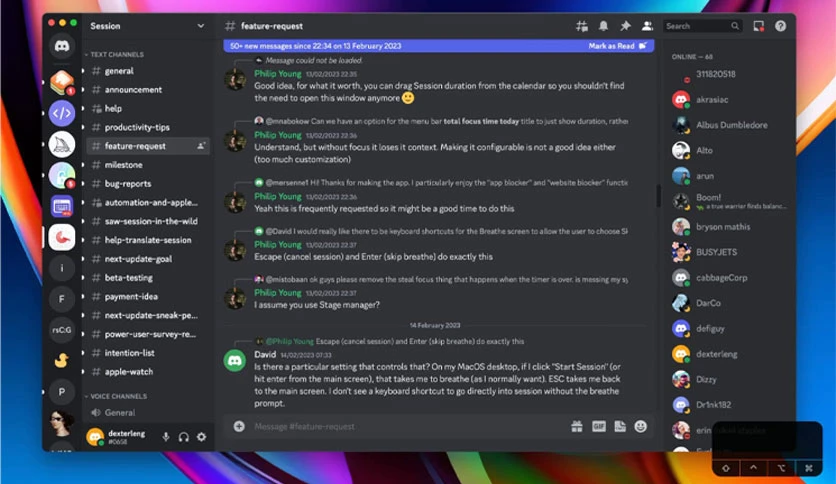Open the server icon labeled F
Screen dimensions: 836x484
tap(62, 299)
